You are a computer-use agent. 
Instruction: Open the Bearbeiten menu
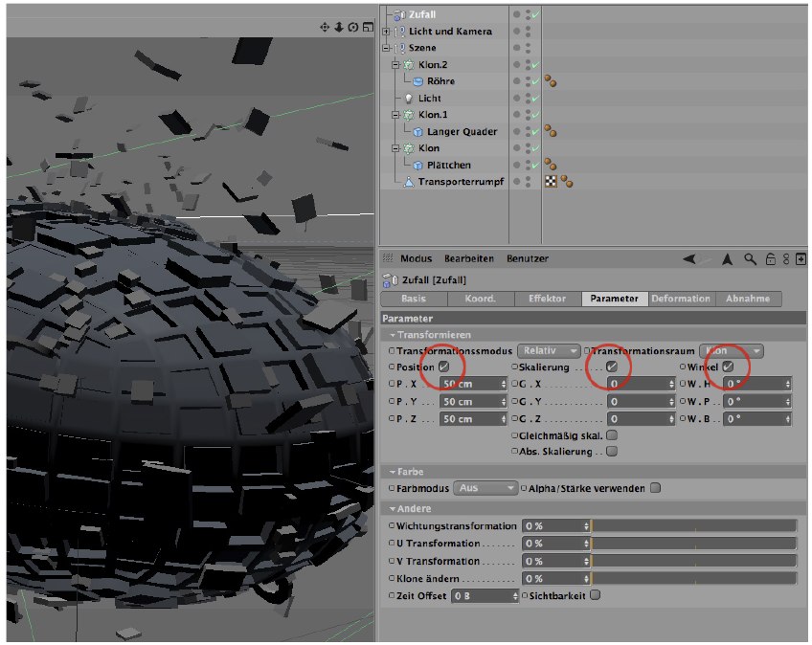pyautogui.click(x=468, y=258)
